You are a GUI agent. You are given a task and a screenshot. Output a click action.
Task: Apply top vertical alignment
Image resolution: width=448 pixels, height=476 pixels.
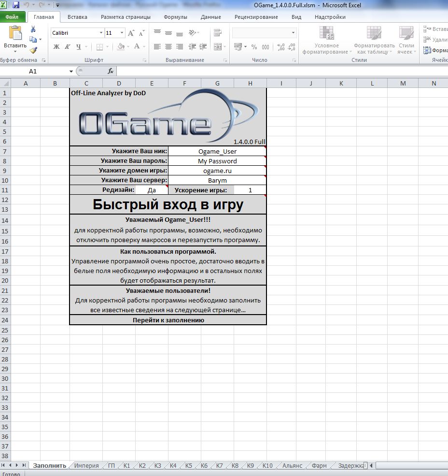click(x=157, y=32)
